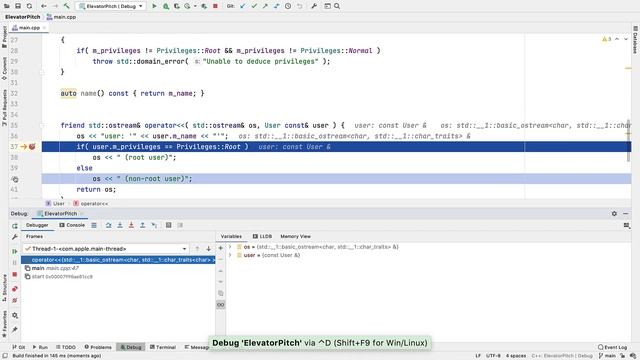Open the Run tool window
Screen dimensions: 640x360
[x=40, y=347]
